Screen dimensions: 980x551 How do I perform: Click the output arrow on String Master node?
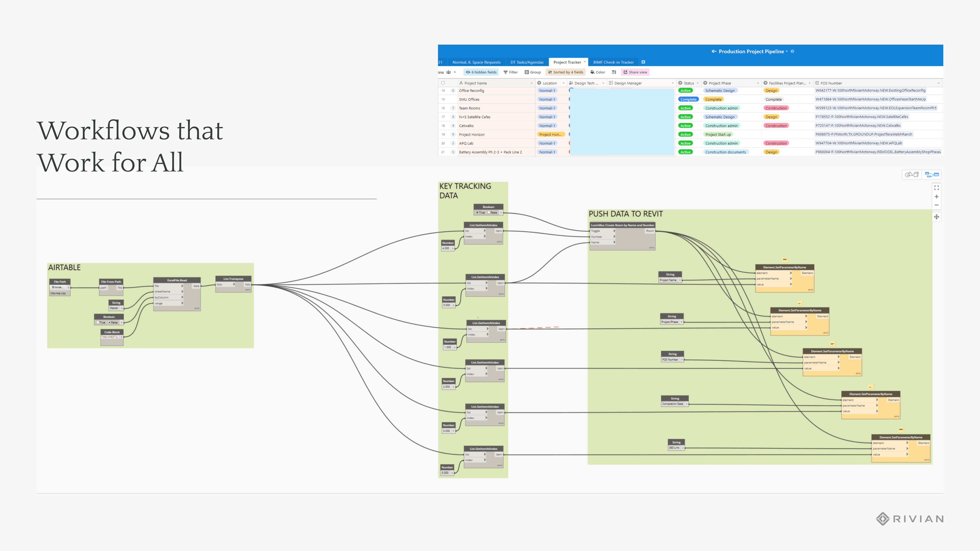122,308
